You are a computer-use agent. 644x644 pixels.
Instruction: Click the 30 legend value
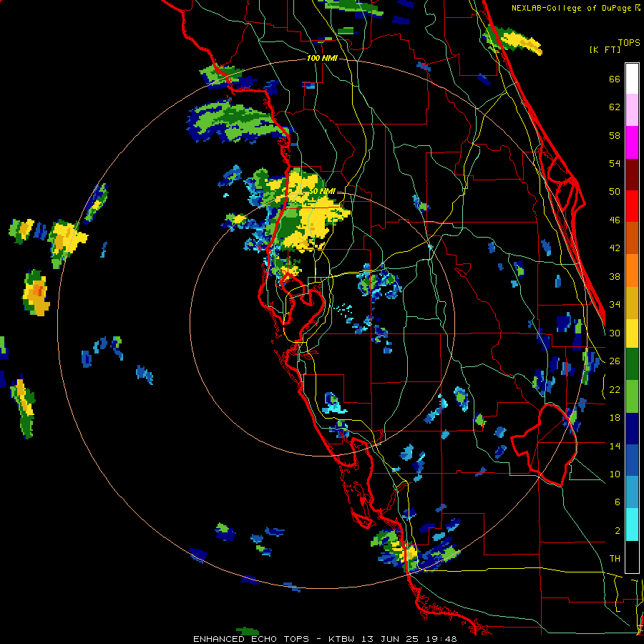point(615,333)
